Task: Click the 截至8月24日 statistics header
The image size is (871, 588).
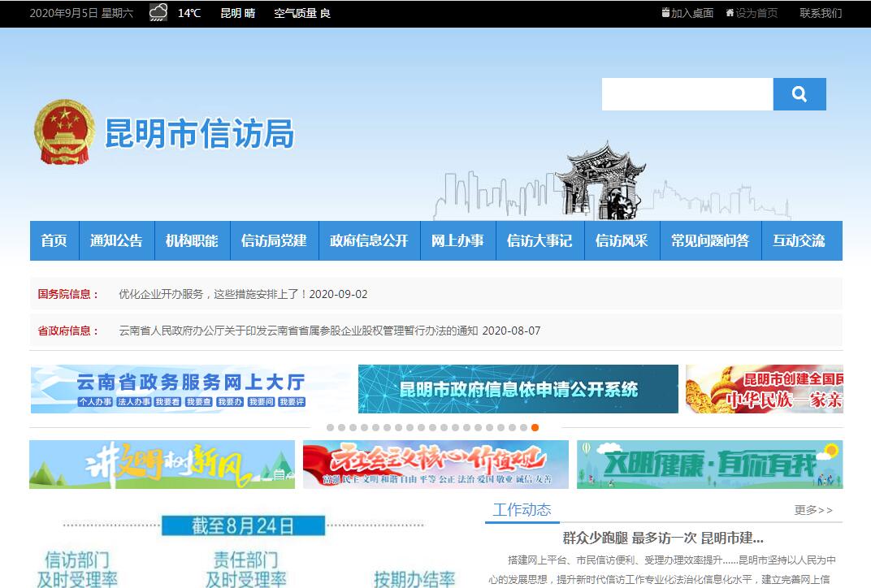Action: click(x=243, y=525)
